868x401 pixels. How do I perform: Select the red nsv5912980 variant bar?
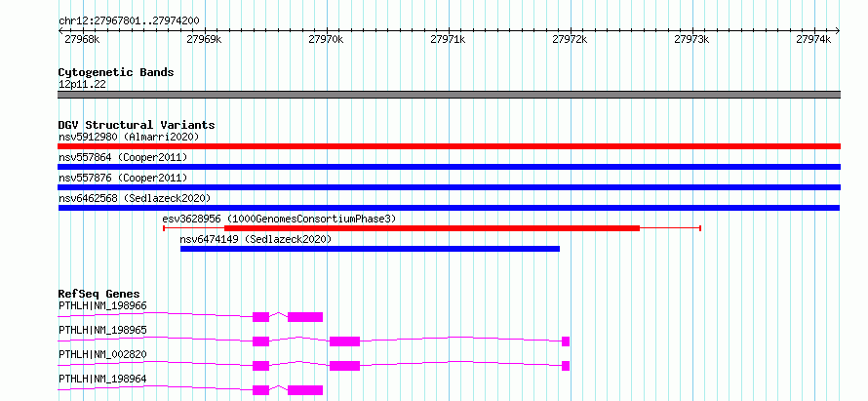point(449,146)
